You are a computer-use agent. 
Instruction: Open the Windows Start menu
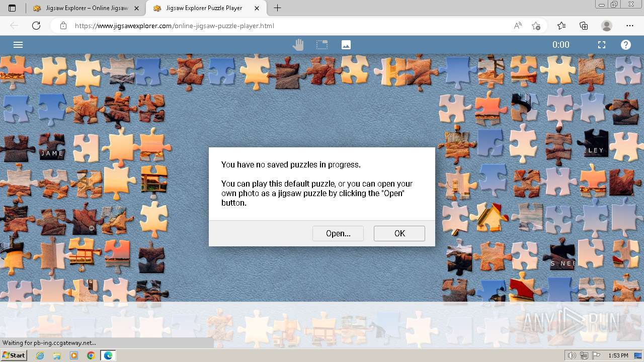[14, 355]
